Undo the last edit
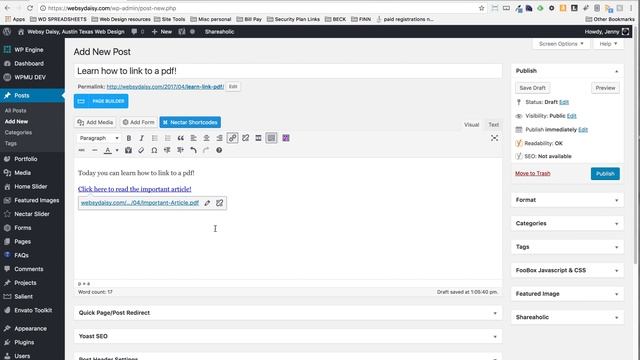The height and width of the screenshot is (360, 640). click(193, 150)
